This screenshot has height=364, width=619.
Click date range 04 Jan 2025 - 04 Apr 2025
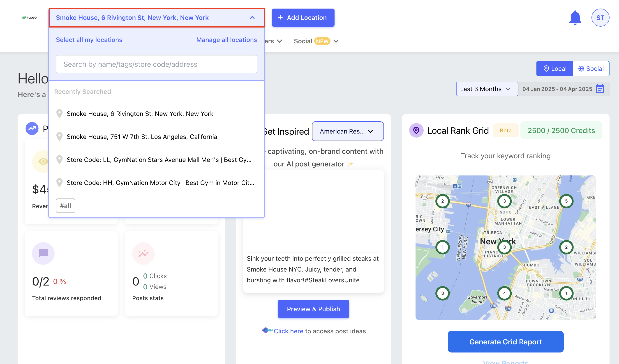pyautogui.click(x=557, y=89)
